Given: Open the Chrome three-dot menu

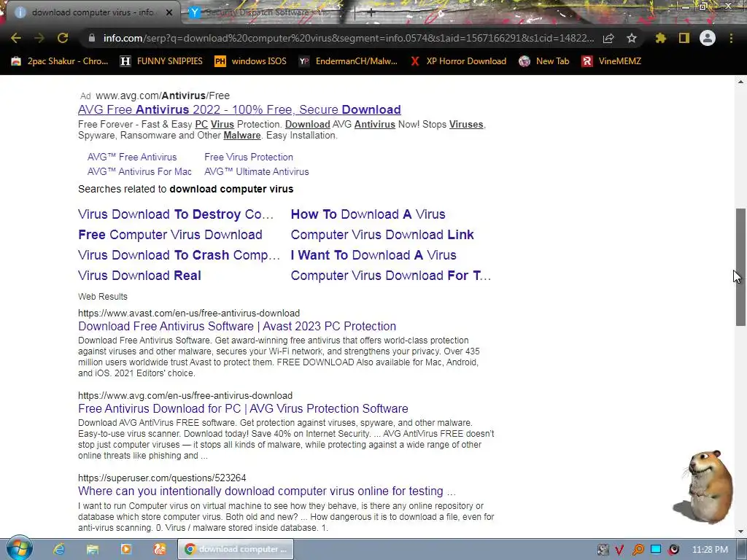Looking at the screenshot, I should point(731,38).
